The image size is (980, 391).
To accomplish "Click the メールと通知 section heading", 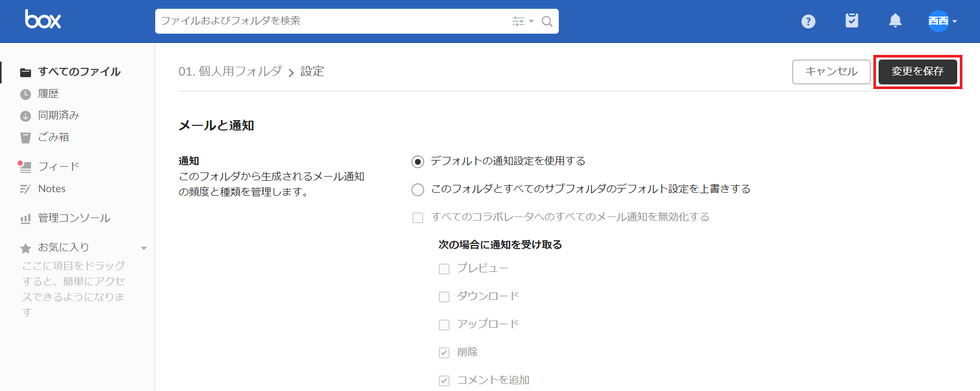I will 216,125.
